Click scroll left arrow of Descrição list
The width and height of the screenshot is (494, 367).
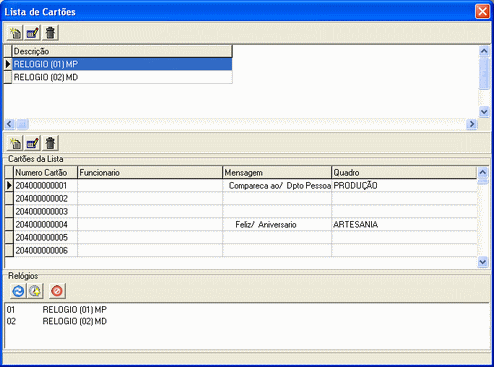click(9, 124)
